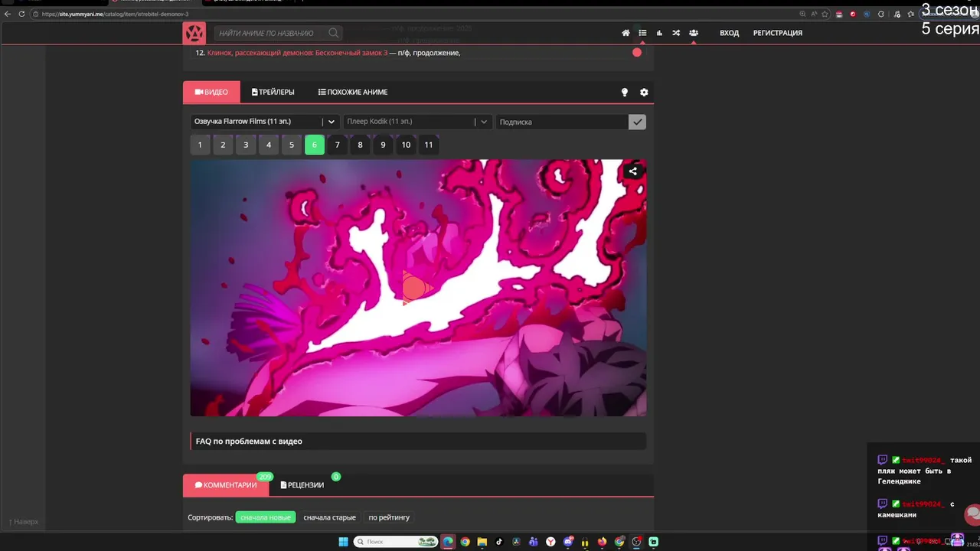The image size is (980, 551).
Task: Select episode 2
Action: 223,145
